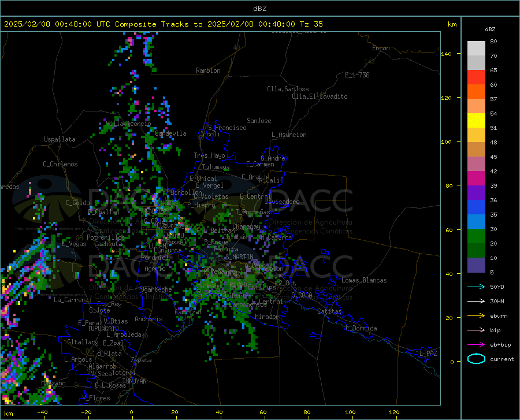Viewport: 520px width, 420px height.
Task: Select the orange swatch between 60 and 57
Action: pos(476,92)
